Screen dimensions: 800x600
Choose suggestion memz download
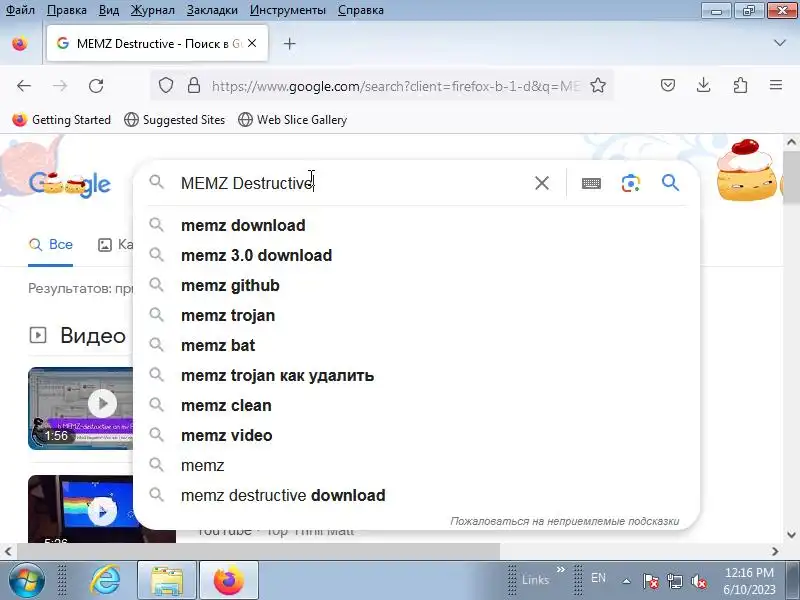416,226
